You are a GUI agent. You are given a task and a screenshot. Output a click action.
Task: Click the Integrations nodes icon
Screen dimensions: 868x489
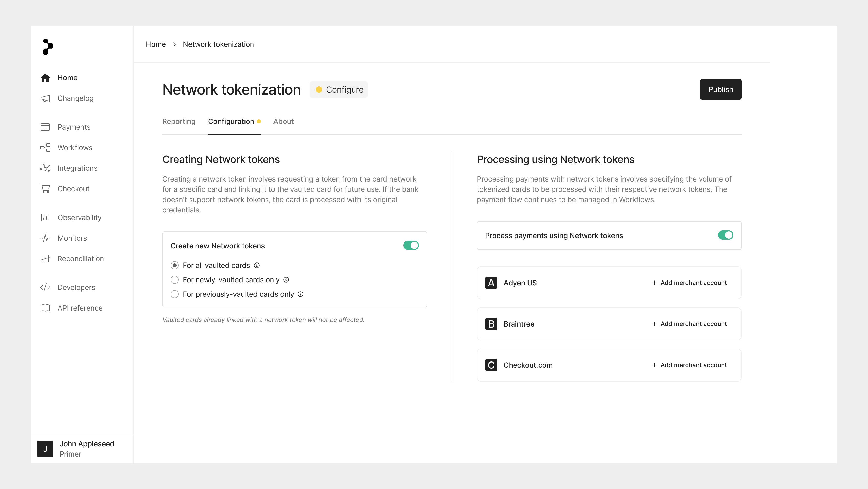point(45,168)
